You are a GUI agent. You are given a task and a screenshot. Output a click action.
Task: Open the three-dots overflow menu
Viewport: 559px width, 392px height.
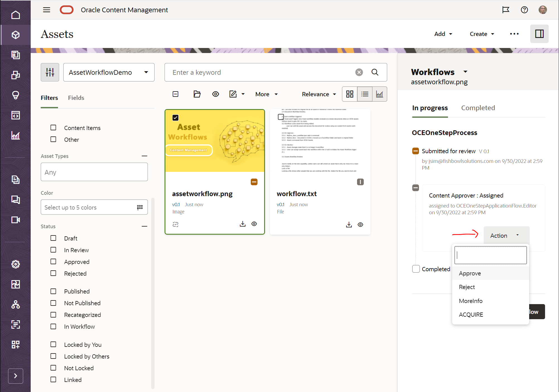click(x=514, y=34)
